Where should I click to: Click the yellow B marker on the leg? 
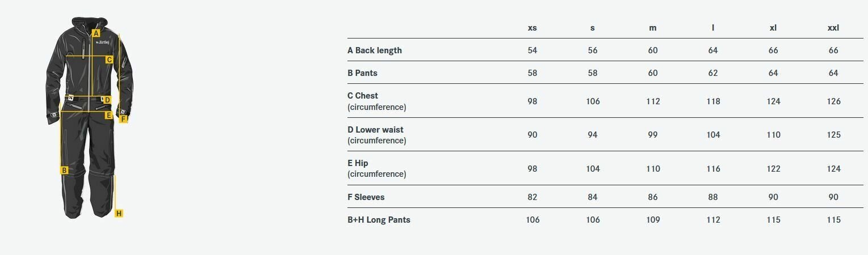pyautogui.click(x=65, y=170)
